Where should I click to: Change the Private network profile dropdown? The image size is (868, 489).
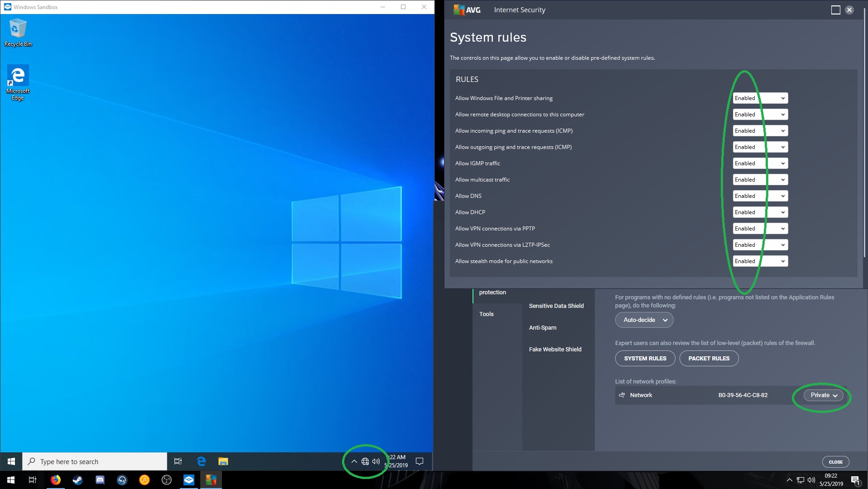tap(824, 395)
